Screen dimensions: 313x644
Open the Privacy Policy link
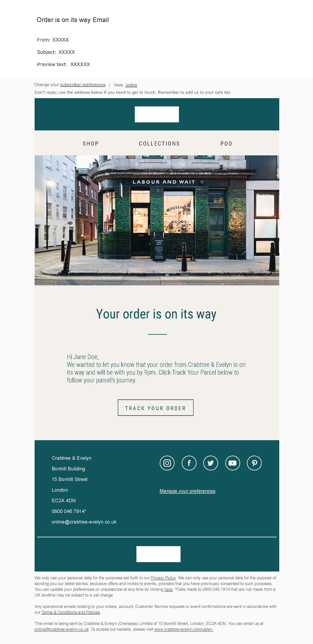click(x=163, y=578)
